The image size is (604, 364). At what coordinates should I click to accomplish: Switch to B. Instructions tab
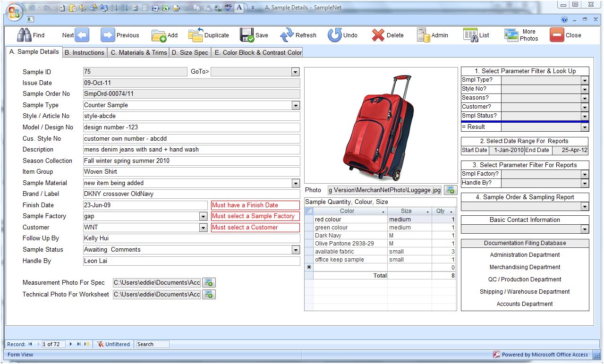(84, 52)
